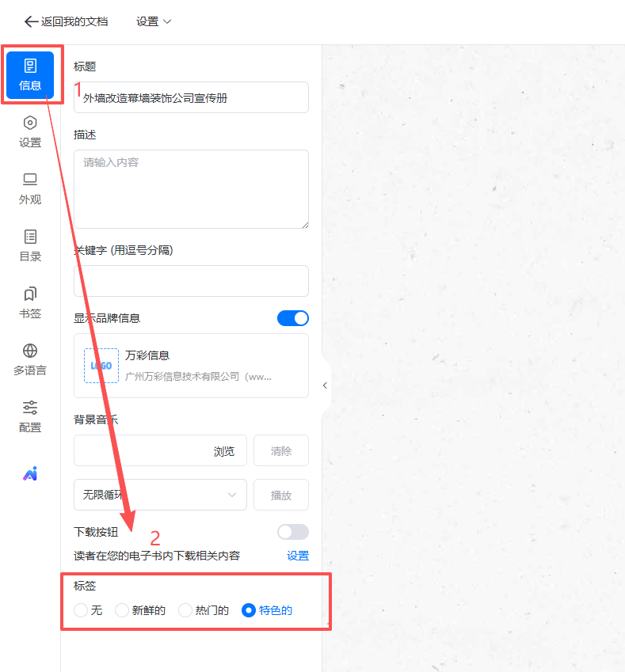Viewport: 625px width, 672px height.
Task: Open the 设置 sidebar section
Action: 30,132
